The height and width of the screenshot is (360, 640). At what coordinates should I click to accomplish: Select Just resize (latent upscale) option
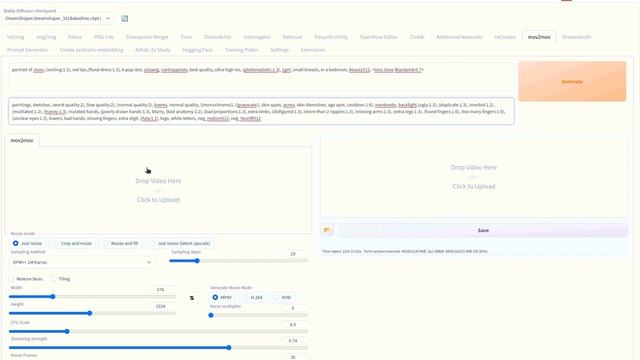(180, 243)
